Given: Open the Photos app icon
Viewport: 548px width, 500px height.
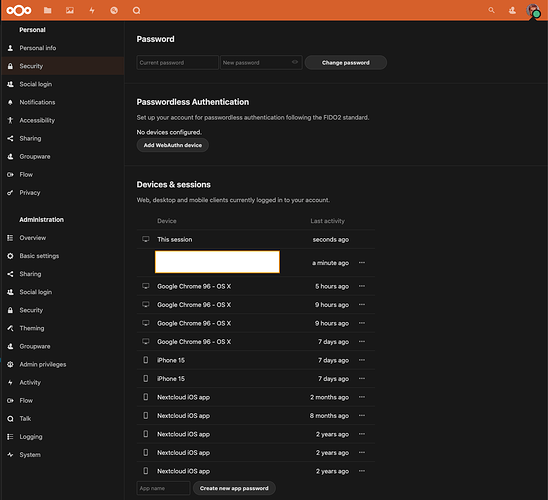Looking at the screenshot, I should coord(70,10).
